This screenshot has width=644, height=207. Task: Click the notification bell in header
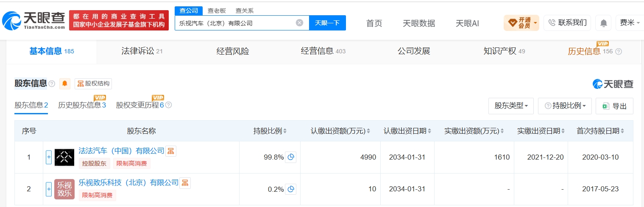(603, 23)
